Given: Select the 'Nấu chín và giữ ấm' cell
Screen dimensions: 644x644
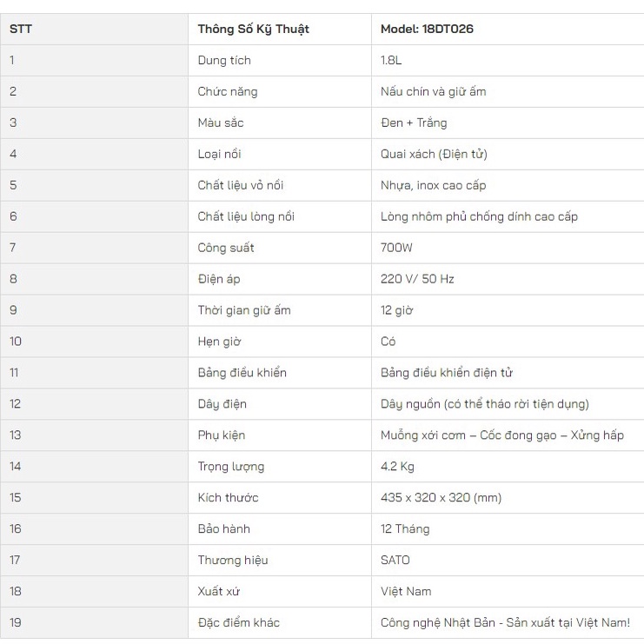Looking at the screenshot, I should [433, 91].
